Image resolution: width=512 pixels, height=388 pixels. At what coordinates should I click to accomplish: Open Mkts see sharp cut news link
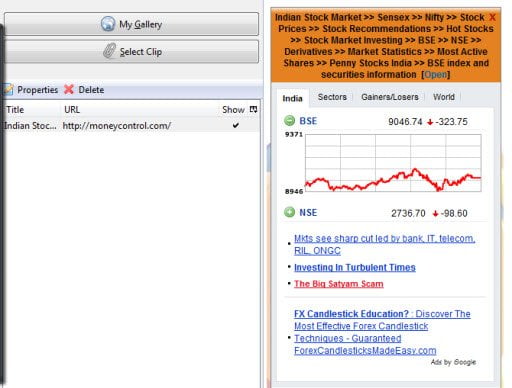click(384, 245)
